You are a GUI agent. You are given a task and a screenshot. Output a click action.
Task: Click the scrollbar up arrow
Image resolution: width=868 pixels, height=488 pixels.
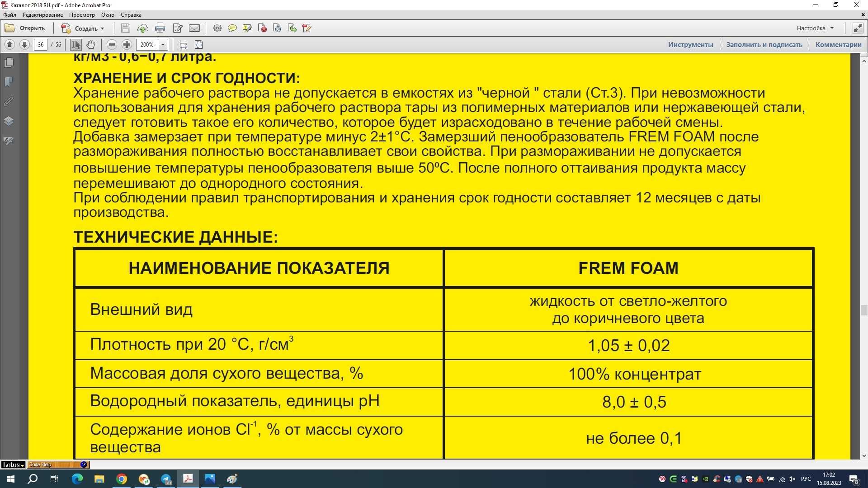pyautogui.click(x=864, y=61)
